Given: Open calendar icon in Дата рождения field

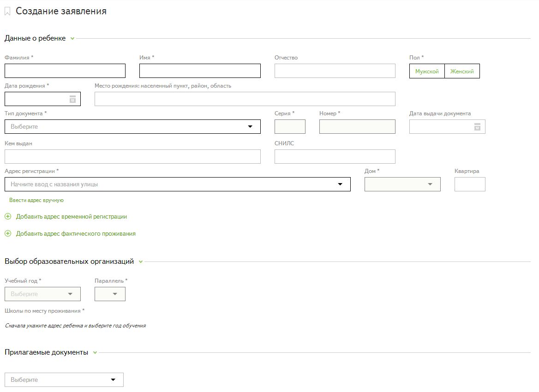Looking at the screenshot, I should pyautogui.click(x=72, y=99).
